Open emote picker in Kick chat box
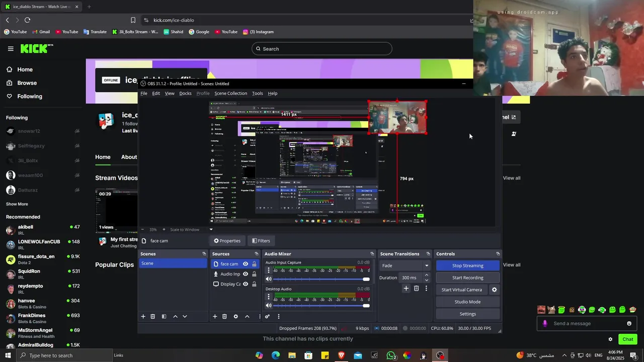Image resolution: width=644 pixels, height=362 pixels. 629,323
